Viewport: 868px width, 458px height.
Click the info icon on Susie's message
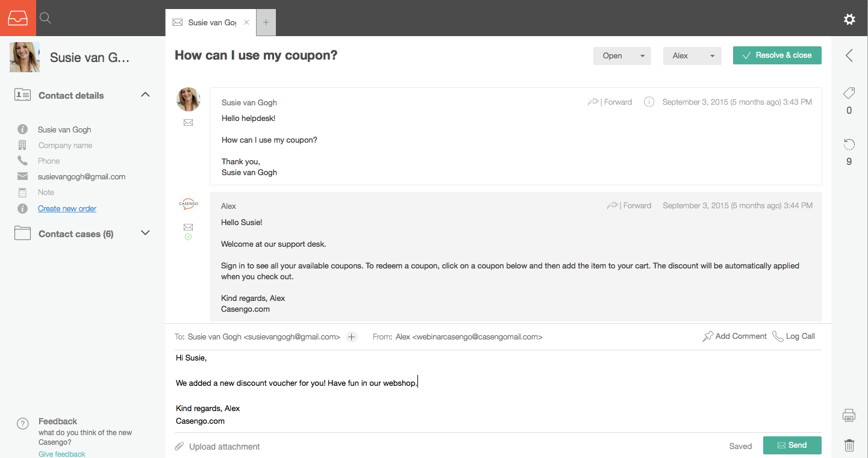coord(649,102)
